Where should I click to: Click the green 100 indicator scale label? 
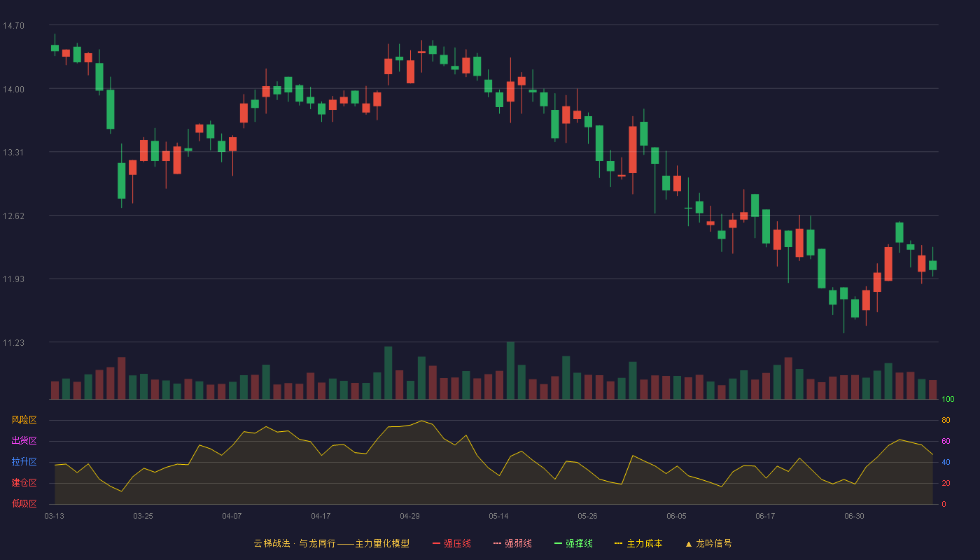pyautogui.click(x=948, y=400)
